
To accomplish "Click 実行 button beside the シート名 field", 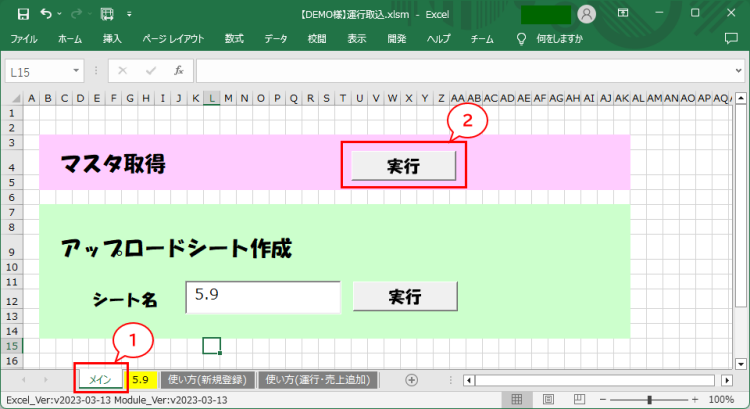I will [x=404, y=297].
